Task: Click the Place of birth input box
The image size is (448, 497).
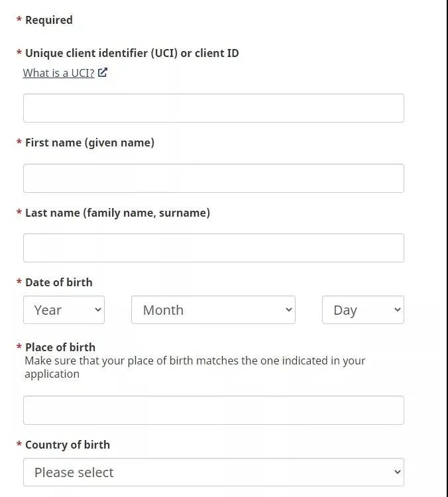Action: [213, 410]
